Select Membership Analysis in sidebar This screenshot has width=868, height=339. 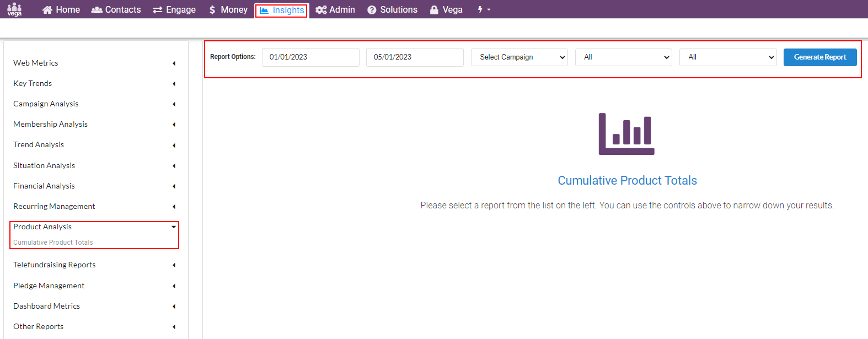click(x=50, y=124)
